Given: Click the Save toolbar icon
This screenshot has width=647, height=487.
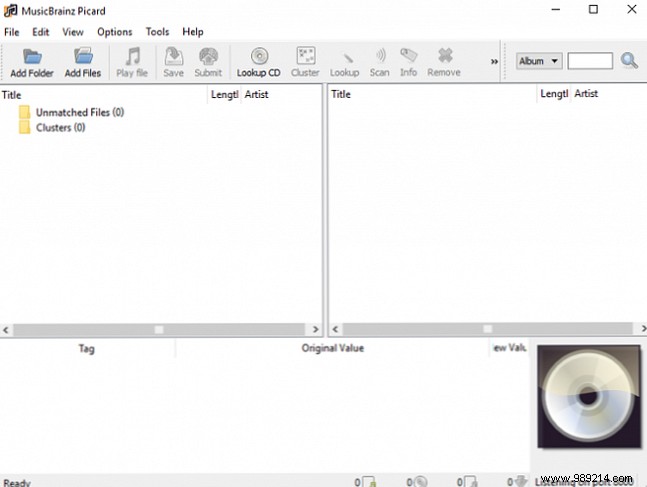Looking at the screenshot, I should 173,57.
